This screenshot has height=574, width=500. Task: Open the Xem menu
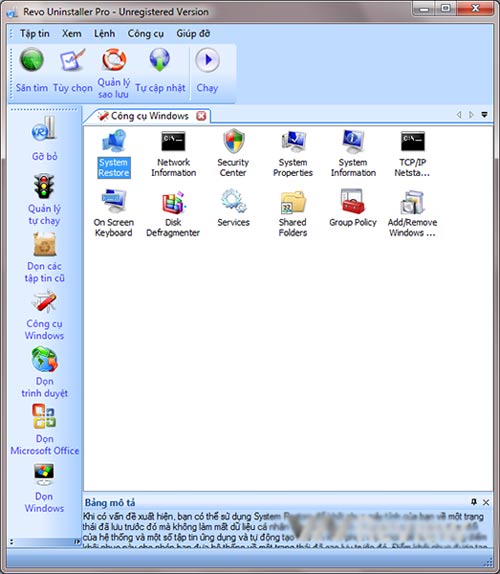pos(72,34)
